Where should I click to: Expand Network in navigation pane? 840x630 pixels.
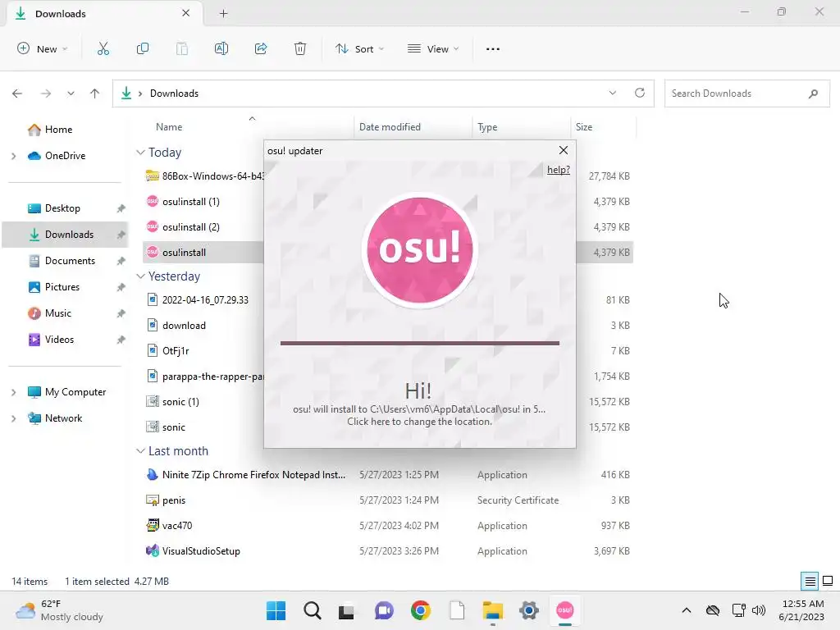click(13, 418)
